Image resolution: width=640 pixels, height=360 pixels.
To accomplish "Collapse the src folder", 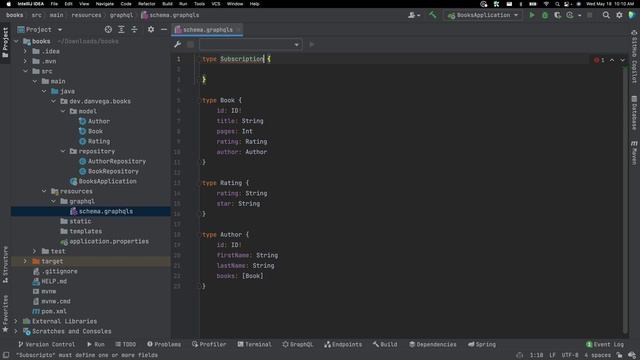I will [25, 71].
